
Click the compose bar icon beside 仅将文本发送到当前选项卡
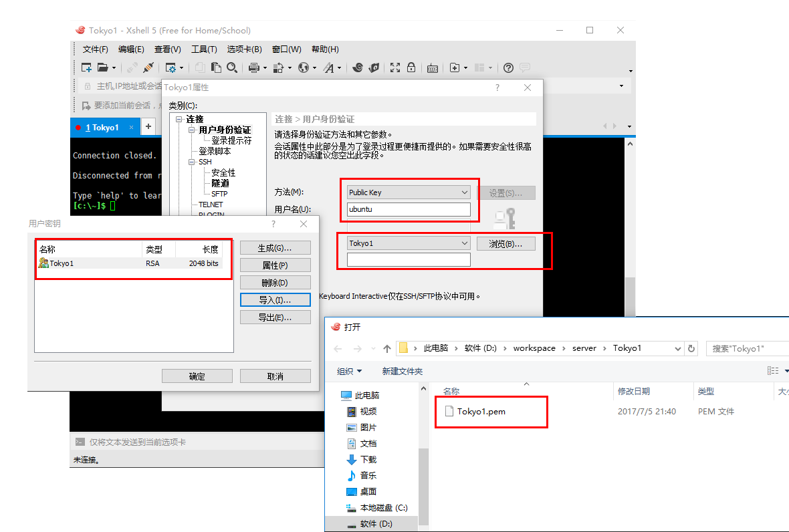click(80, 442)
